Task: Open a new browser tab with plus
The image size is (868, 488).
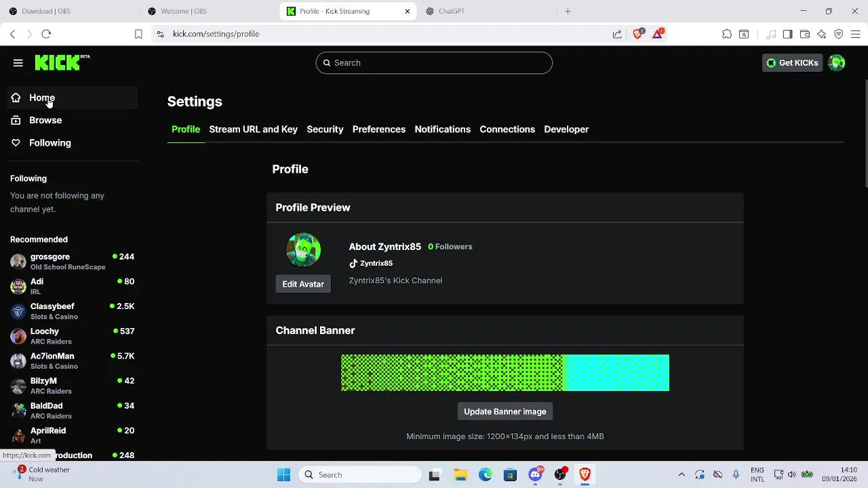Action: (568, 11)
